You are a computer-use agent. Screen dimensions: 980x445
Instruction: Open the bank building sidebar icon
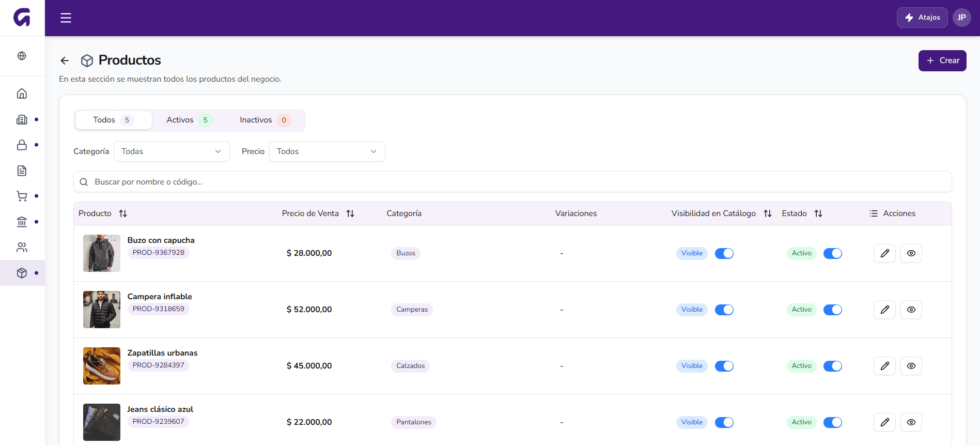[22, 222]
